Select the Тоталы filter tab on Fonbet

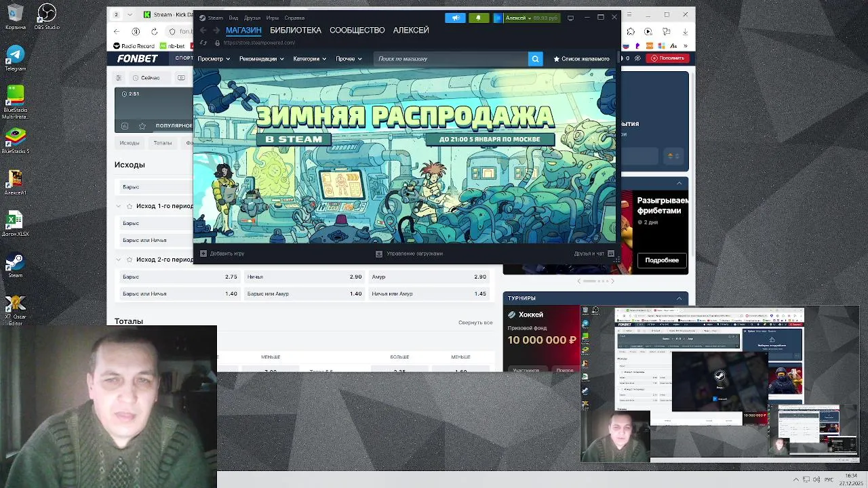point(163,143)
